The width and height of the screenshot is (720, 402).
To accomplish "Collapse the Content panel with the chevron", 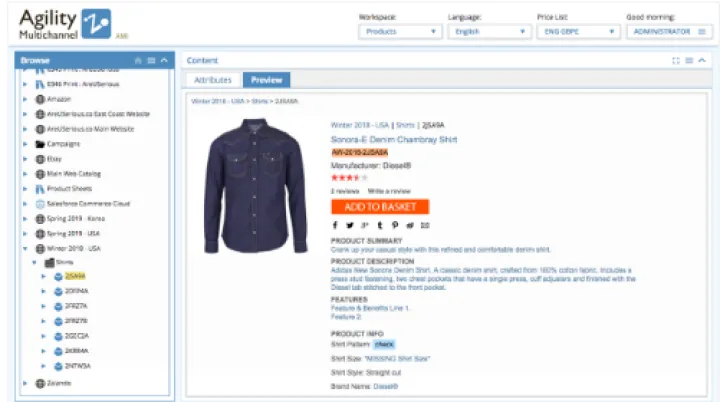I will pyautogui.click(x=702, y=61).
